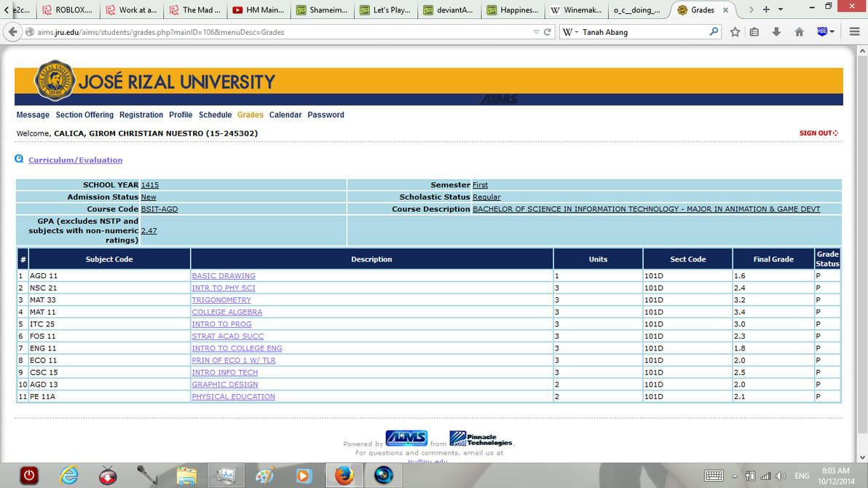
Task: Open the Paint palette taskbar icon
Action: click(265, 476)
